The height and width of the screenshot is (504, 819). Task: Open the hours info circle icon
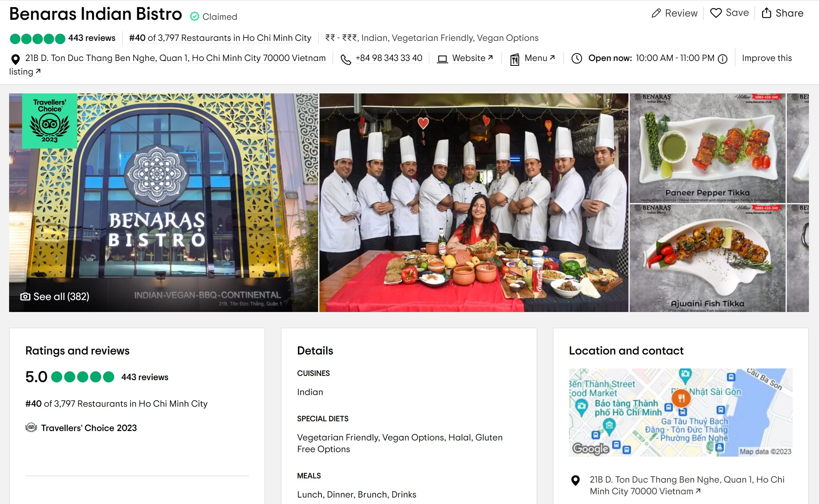(723, 59)
